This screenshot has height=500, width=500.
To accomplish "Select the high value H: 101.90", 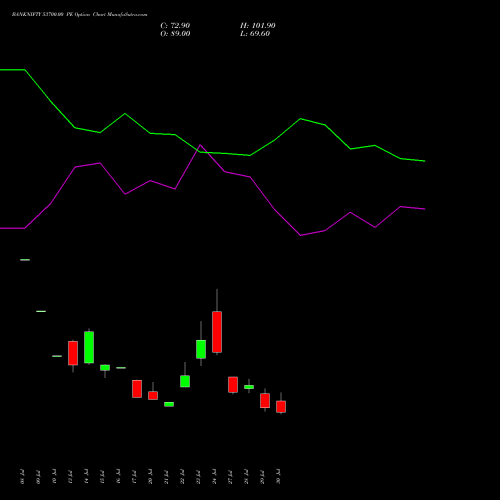I will pos(258,26).
